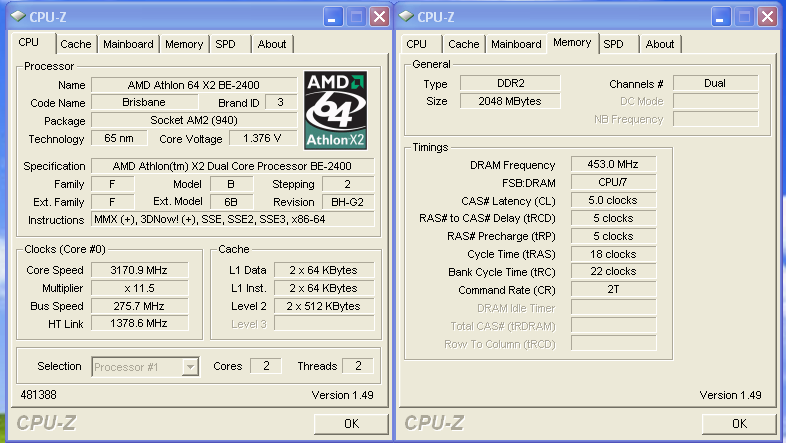Click the CAS# Latency value 5.0 clocks
This screenshot has height=443, width=786.
point(613,200)
